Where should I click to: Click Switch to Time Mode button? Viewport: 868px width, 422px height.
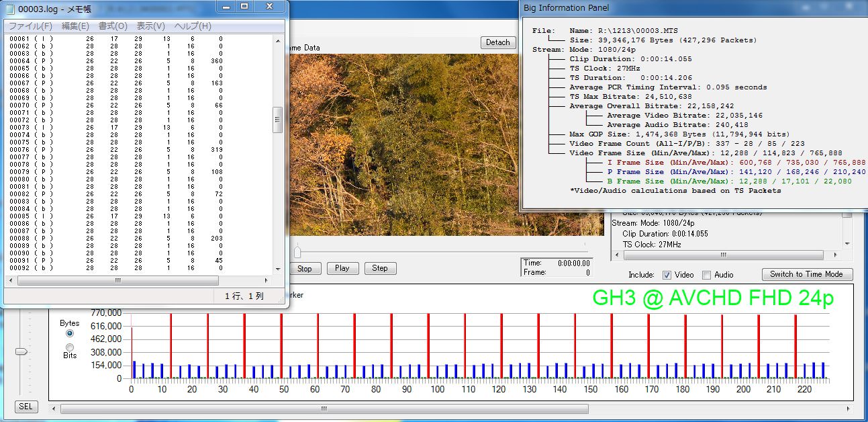807,274
